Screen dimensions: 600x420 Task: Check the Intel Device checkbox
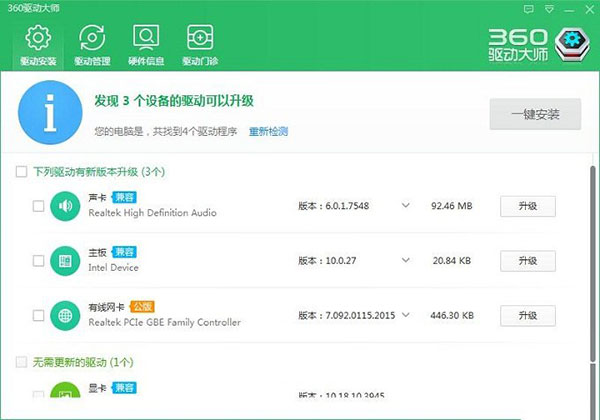click(38, 261)
